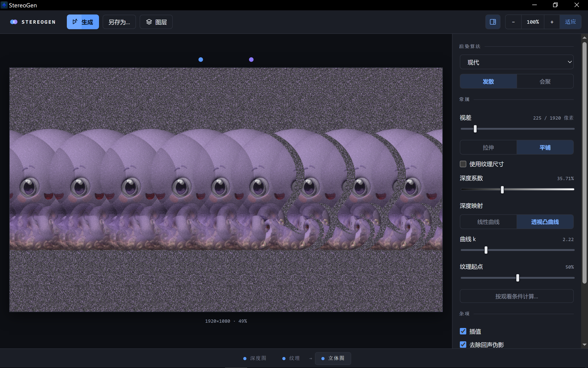Choose the 拉伸 stretch texture mode
The width and height of the screenshot is (588, 368).
tap(488, 147)
